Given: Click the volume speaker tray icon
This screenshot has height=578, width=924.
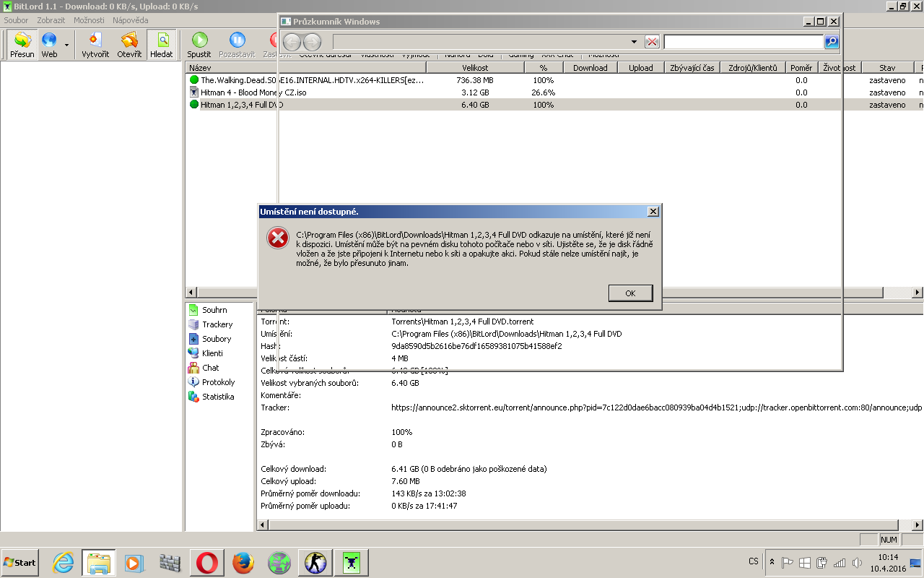Looking at the screenshot, I should click(857, 562).
